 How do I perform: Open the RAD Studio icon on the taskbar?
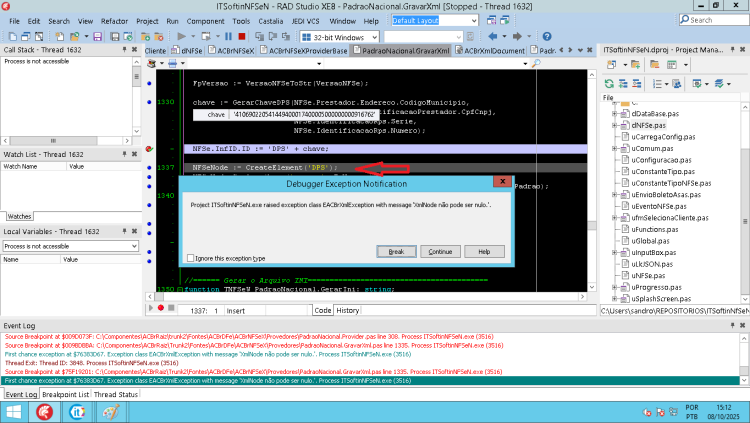coord(44,412)
